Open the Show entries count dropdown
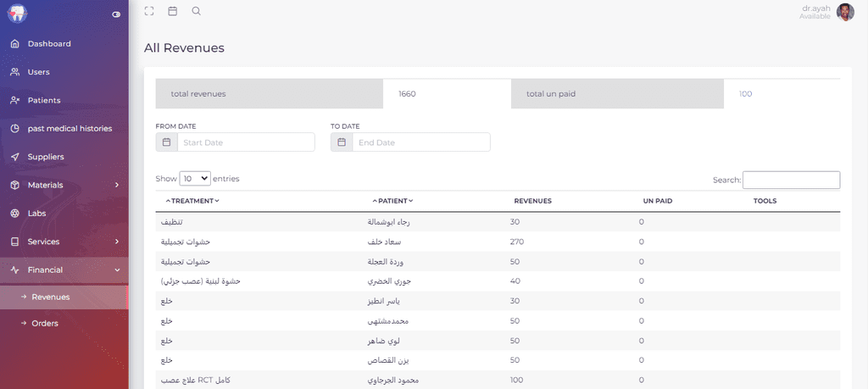Image resolution: width=868 pixels, height=389 pixels. 195,179
